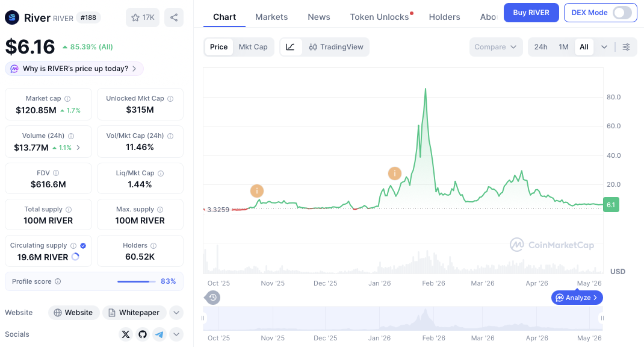644x347 pixels.
Task: Click the Market cap info icon
Action: pyautogui.click(x=67, y=99)
